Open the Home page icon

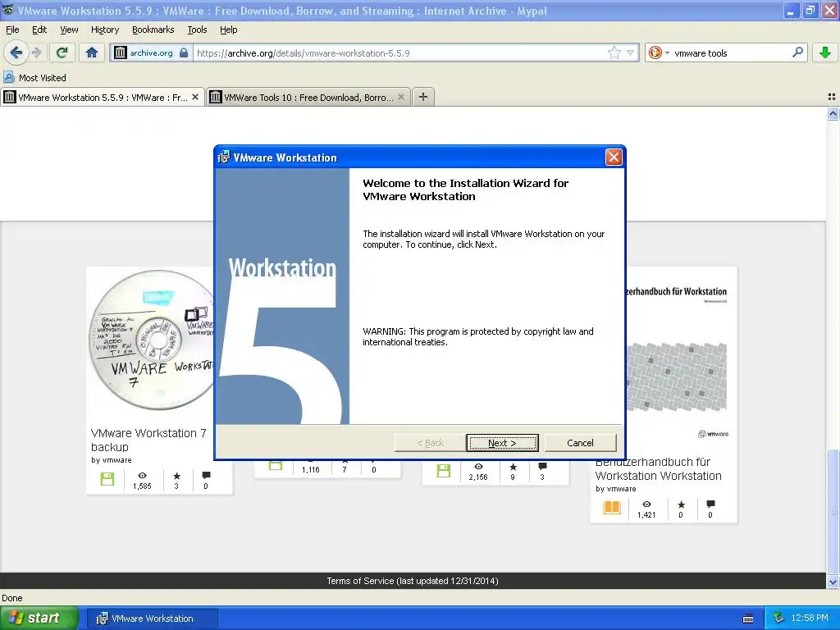pyautogui.click(x=92, y=52)
